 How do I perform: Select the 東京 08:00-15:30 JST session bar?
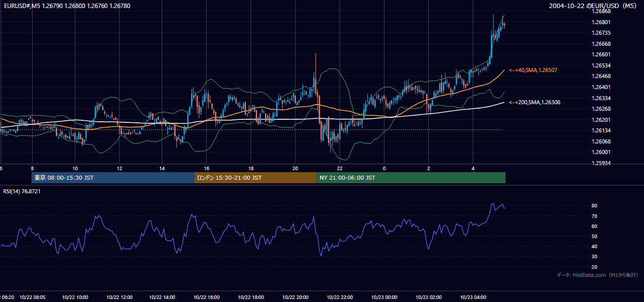click(113, 178)
